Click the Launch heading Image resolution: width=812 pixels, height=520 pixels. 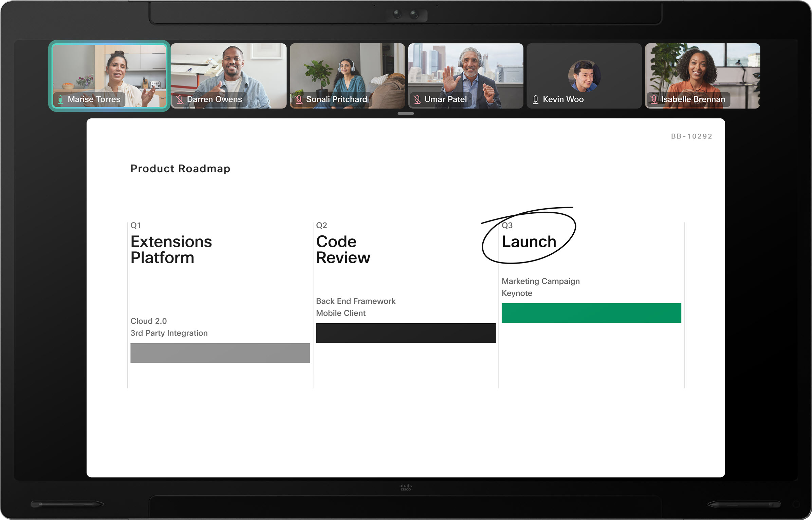[x=529, y=242]
